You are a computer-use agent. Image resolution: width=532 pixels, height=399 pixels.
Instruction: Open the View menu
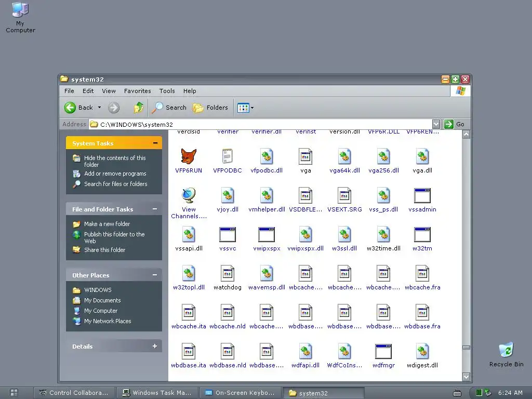pos(109,91)
